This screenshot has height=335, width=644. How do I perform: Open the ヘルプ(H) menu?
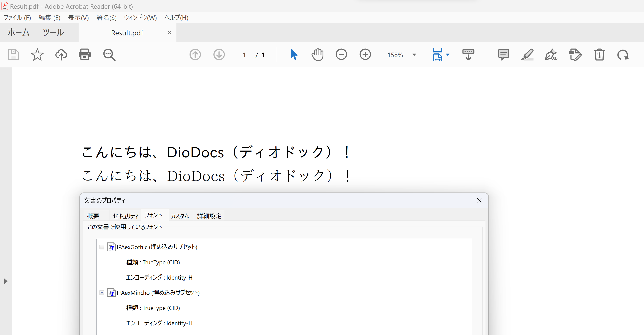176,18
